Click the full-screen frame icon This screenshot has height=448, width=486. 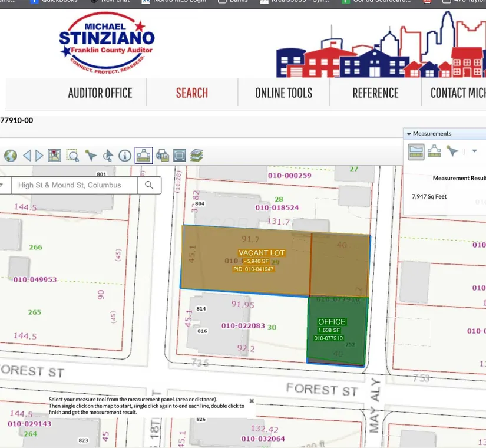tap(180, 156)
